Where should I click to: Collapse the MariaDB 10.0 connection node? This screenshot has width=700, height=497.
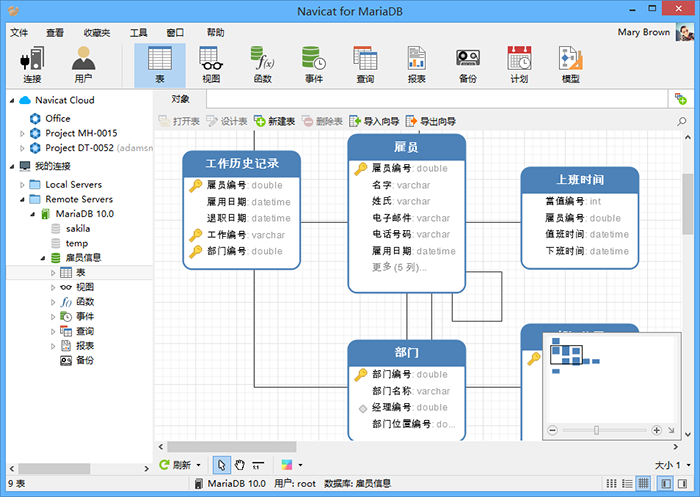tap(33, 214)
